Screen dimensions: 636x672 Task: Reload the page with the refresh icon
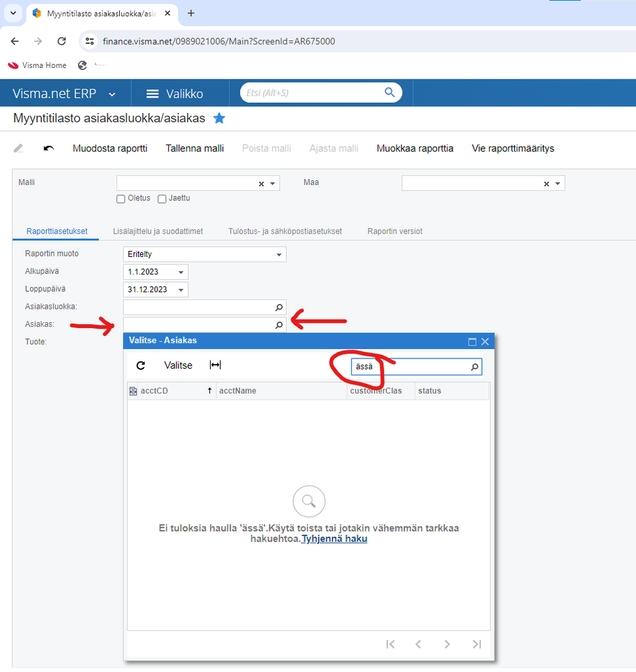(62, 41)
